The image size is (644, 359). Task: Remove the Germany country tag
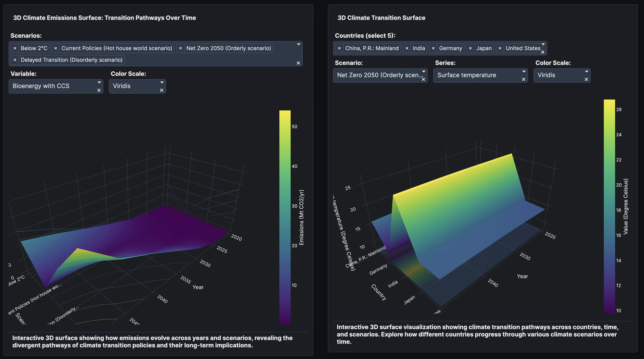(434, 48)
